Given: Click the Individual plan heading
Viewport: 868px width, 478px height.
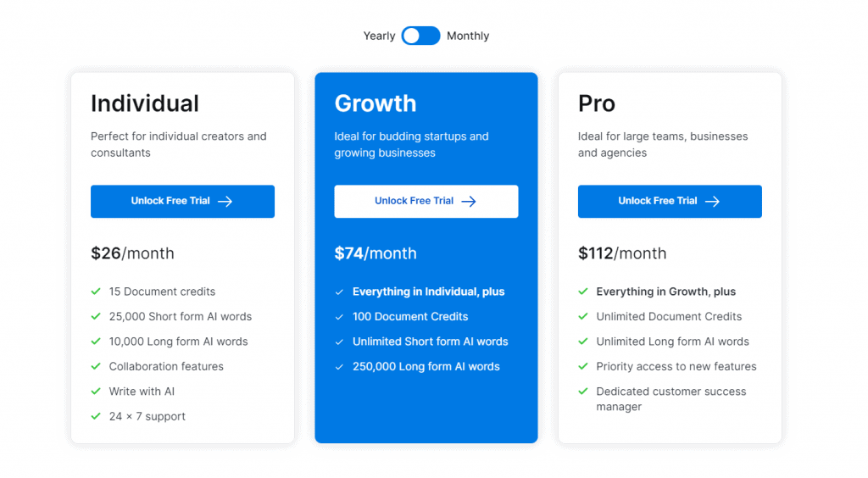Looking at the screenshot, I should (x=145, y=103).
